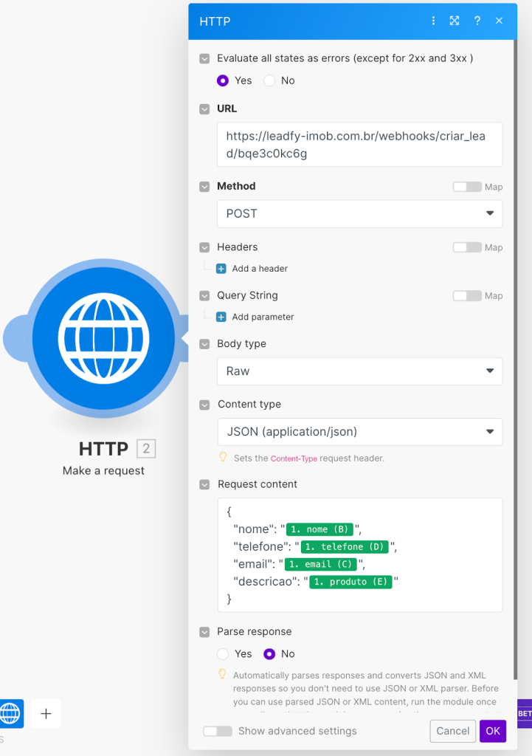Click the plus icon beside Add a header
The height and width of the screenshot is (756, 532).
[x=221, y=269]
